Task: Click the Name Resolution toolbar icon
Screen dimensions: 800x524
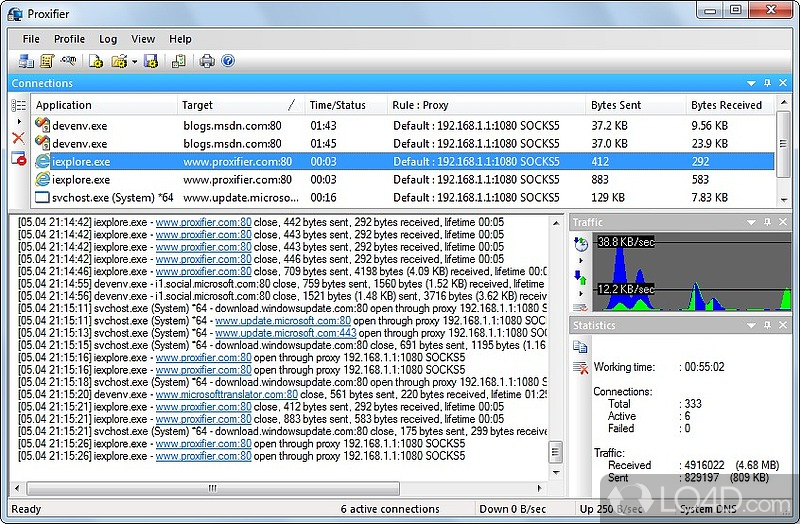Action: pyautogui.click(x=67, y=61)
